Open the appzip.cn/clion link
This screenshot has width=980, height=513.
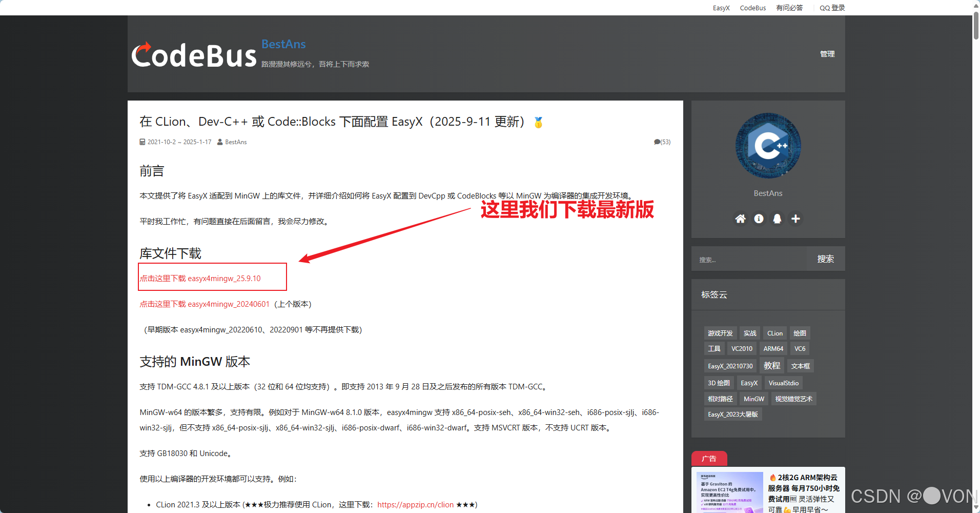click(x=416, y=505)
